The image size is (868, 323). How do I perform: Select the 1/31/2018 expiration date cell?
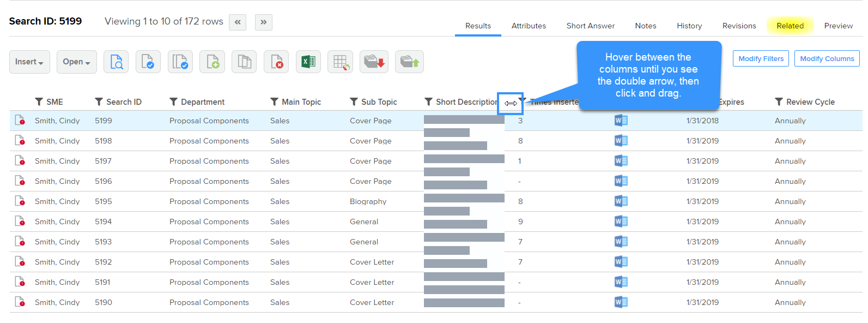[702, 121]
